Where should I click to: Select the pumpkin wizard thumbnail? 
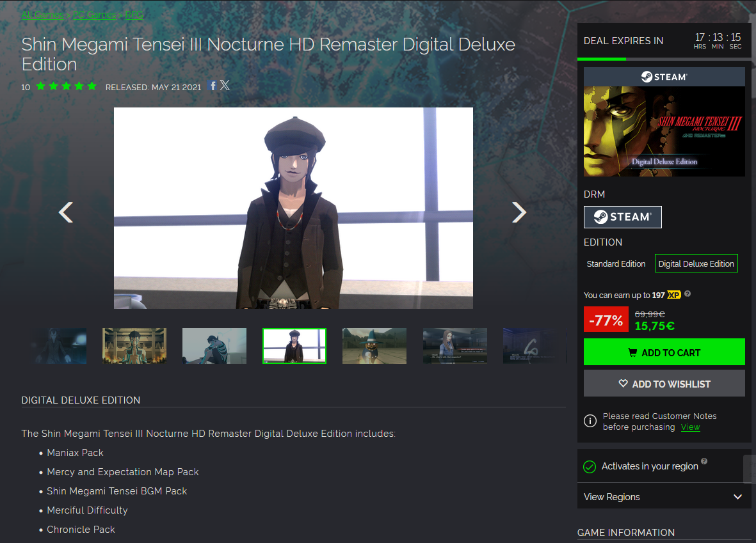tap(374, 346)
